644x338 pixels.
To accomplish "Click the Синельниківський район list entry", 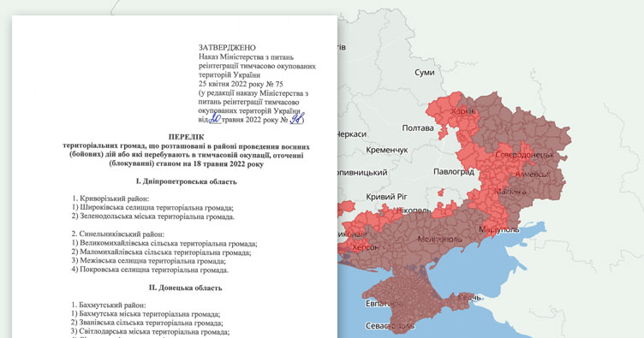I will tap(117, 234).
